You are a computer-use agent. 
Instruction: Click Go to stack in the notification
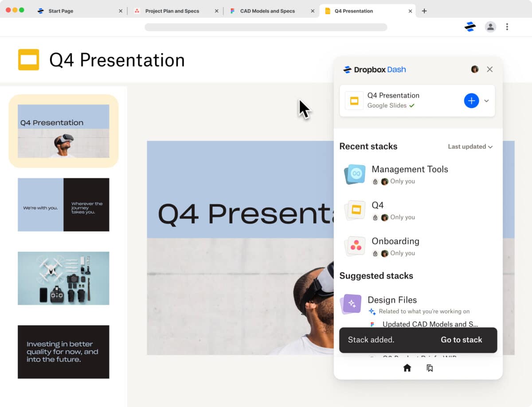click(x=461, y=340)
